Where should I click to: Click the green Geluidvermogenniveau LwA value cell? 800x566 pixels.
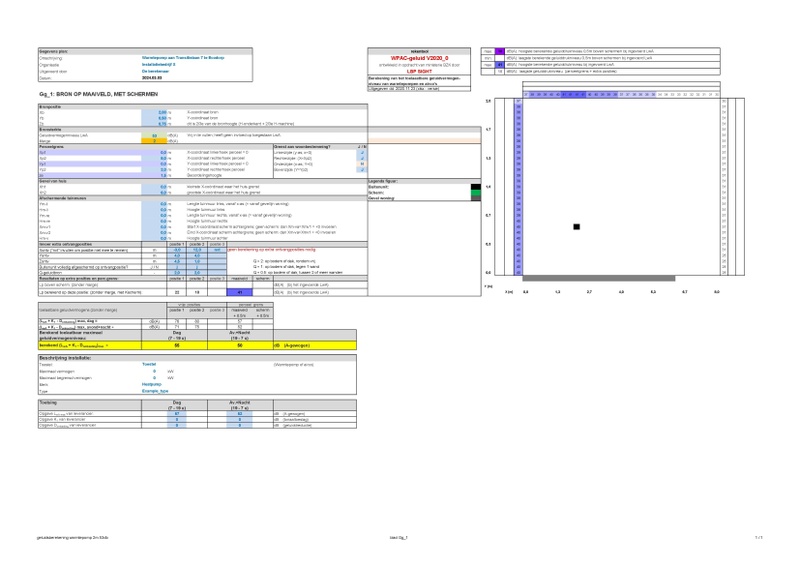pos(154,135)
